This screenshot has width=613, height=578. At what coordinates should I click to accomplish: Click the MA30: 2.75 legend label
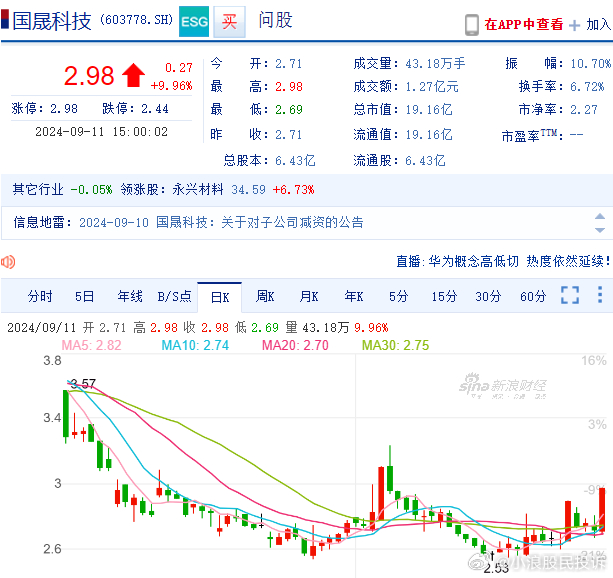(395, 345)
